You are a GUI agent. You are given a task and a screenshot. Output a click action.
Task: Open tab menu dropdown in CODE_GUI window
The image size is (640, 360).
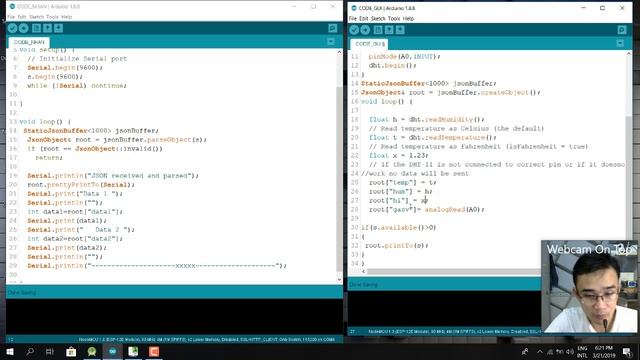coord(620,43)
